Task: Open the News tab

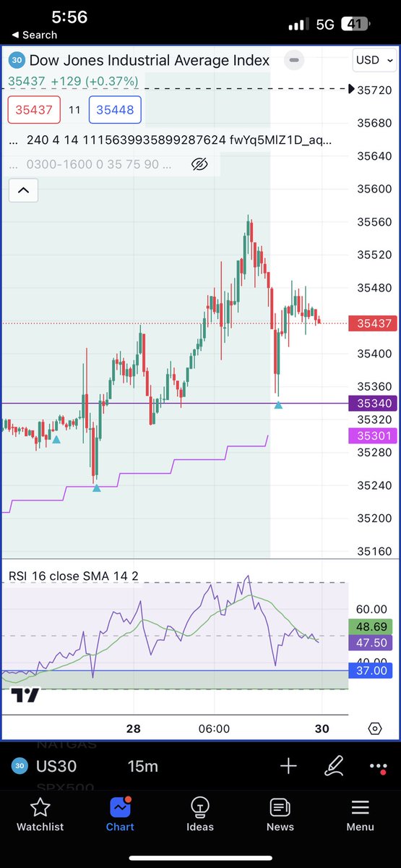Action: coord(280,813)
